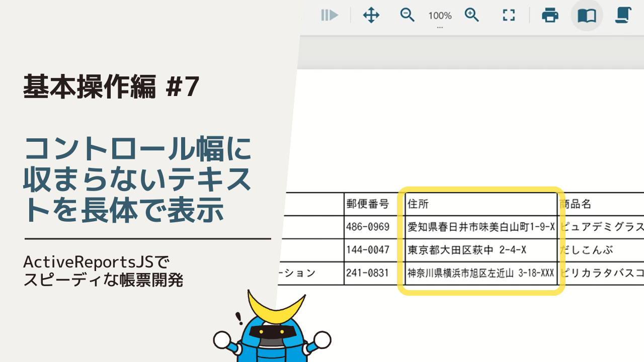Zoom in with the plus magnifier
Viewport: 644px width, 362px height.
point(472,15)
